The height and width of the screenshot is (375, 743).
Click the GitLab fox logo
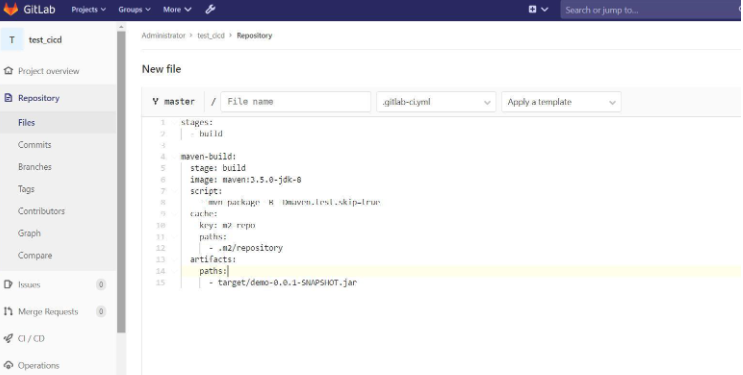[10, 9]
